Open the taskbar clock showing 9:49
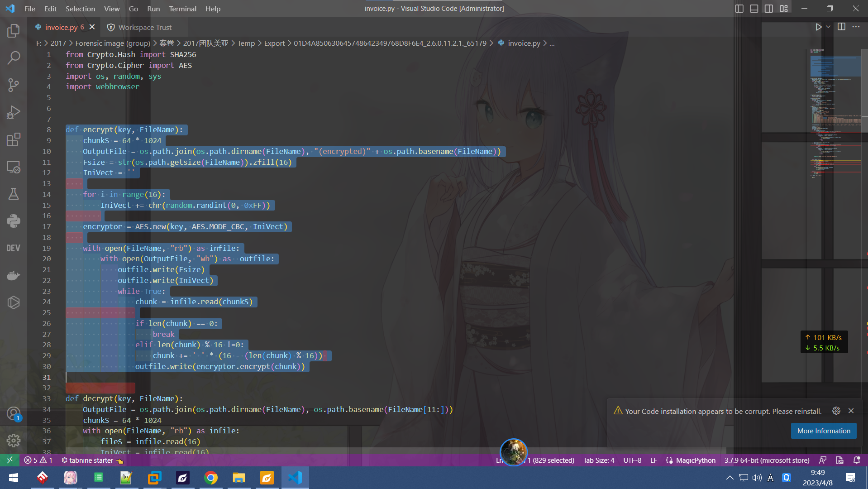This screenshot has height=489, width=868. [817, 478]
